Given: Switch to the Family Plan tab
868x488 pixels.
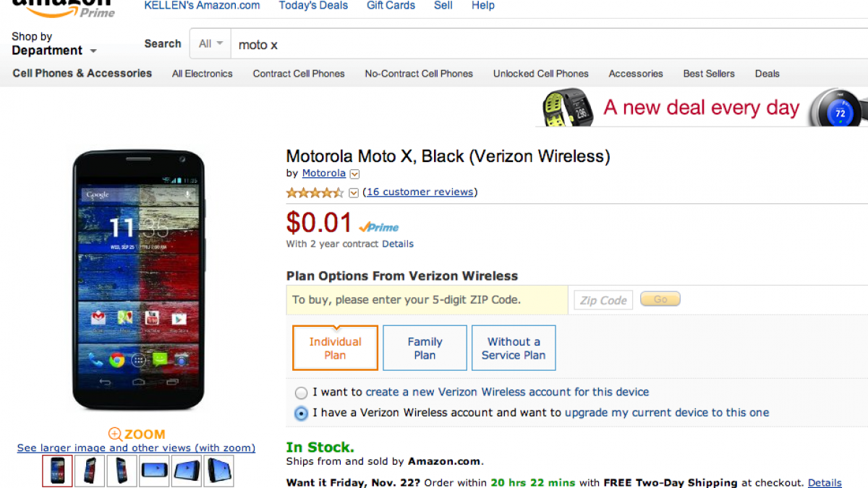Looking at the screenshot, I should tap(425, 348).
